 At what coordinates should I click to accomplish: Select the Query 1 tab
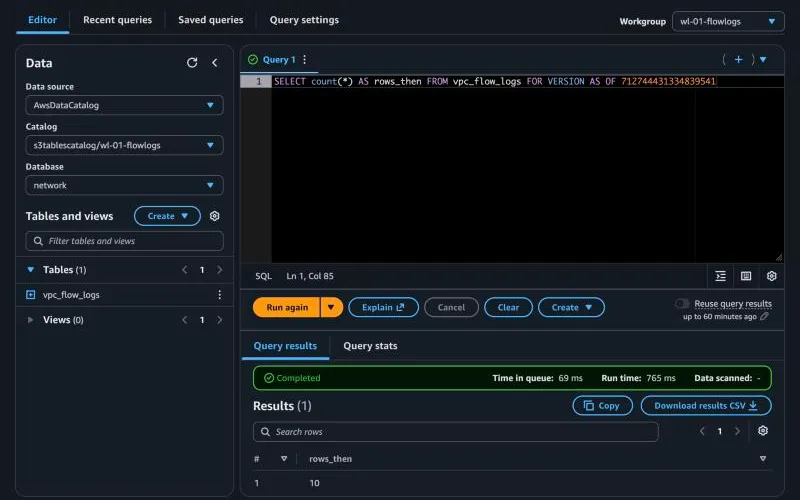[279, 60]
